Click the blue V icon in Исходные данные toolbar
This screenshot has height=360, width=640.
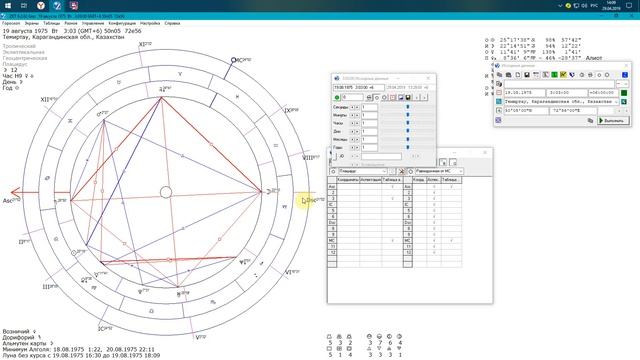[x=572, y=75]
